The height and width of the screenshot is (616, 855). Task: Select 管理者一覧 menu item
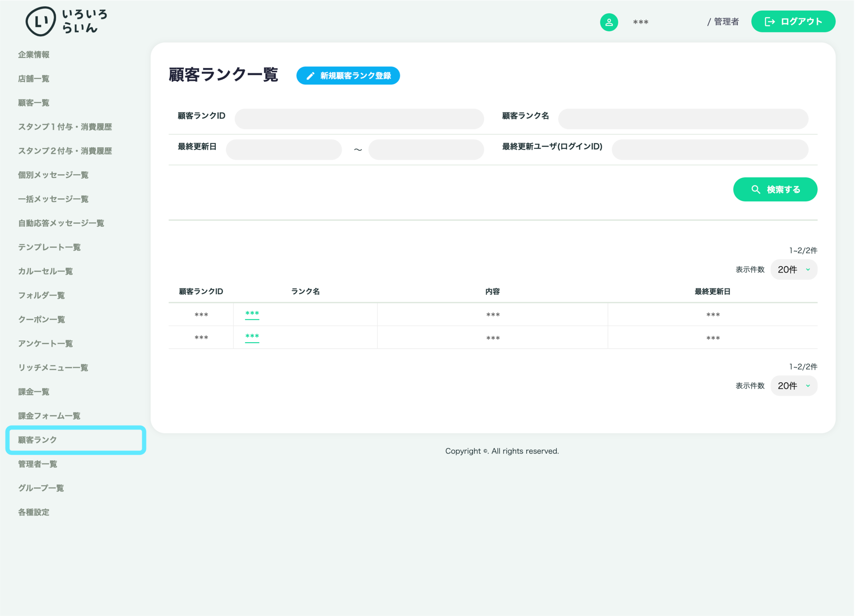[38, 464]
